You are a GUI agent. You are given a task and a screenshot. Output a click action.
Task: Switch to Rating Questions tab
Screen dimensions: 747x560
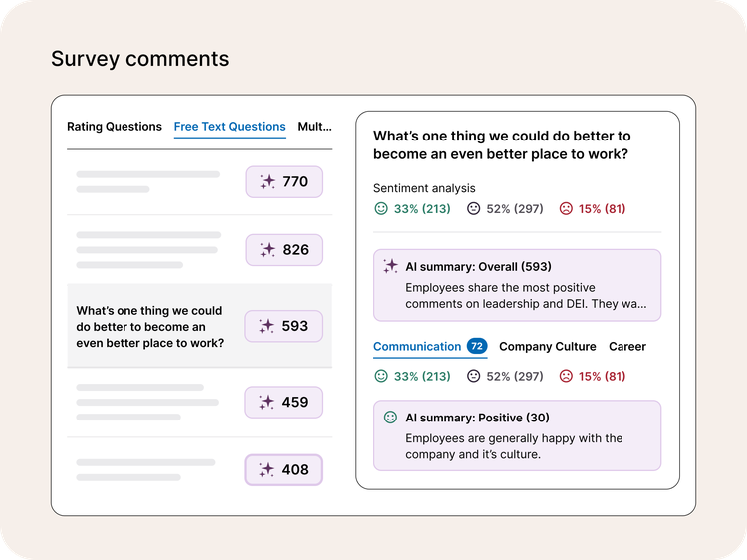[x=114, y=127]
